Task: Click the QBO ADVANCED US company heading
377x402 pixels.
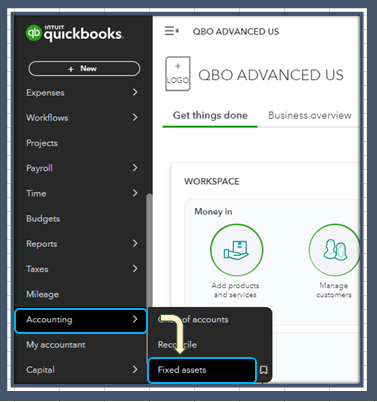Action: click(271, 75)
